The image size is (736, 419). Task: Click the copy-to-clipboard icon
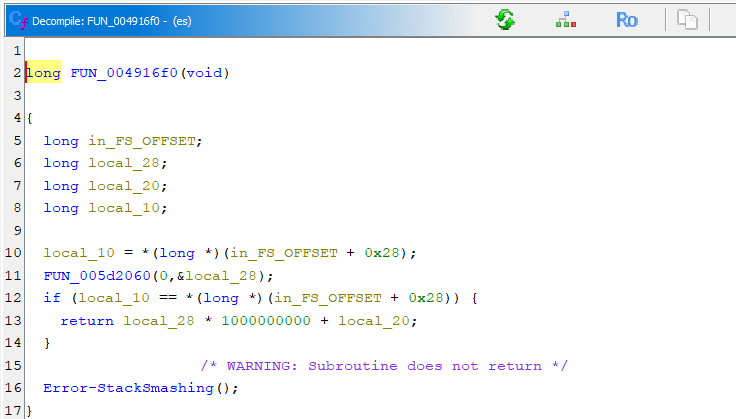[687, 20]
